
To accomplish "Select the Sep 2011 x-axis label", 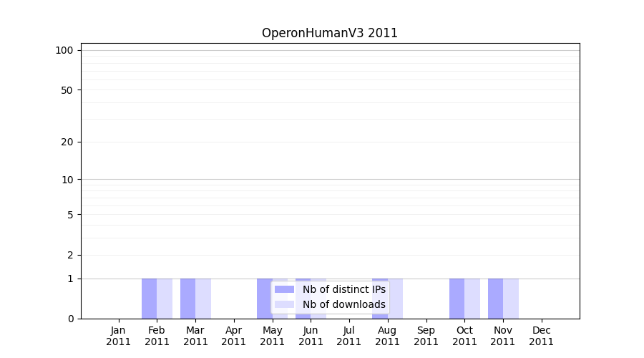I will tap(426, 336).
